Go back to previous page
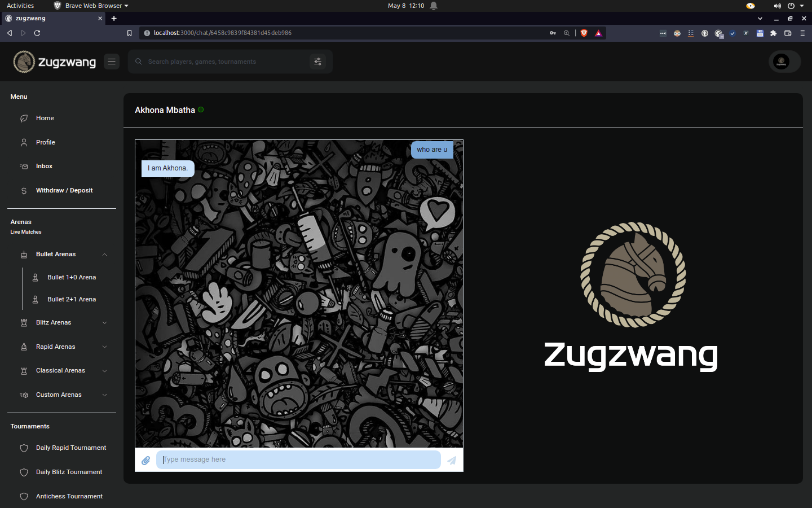 [10, 33]
